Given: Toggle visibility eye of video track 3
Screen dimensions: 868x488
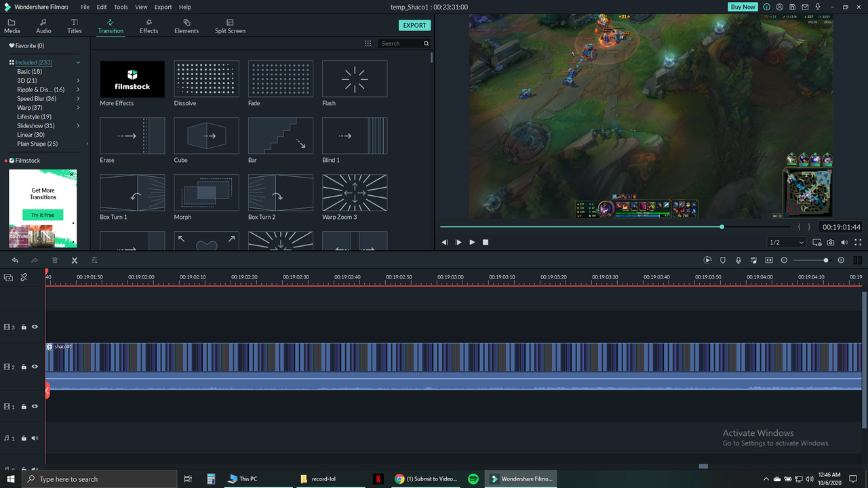Looking at the screenshot, I should [35, 327].
